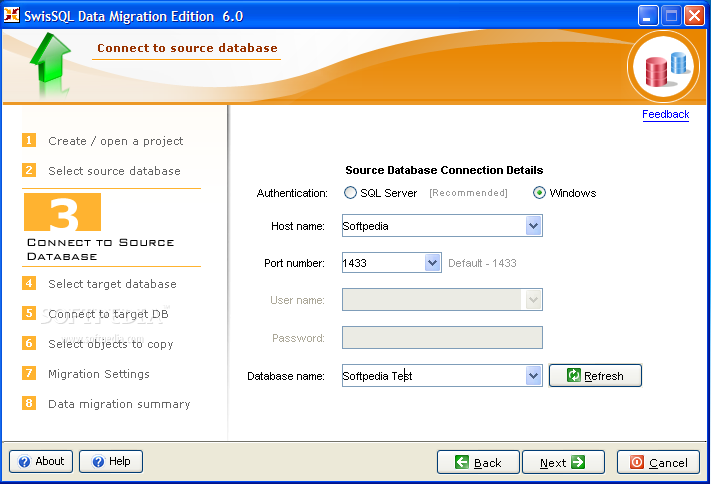Go to Connect to target DB step
711x484 pixels.
108,314
